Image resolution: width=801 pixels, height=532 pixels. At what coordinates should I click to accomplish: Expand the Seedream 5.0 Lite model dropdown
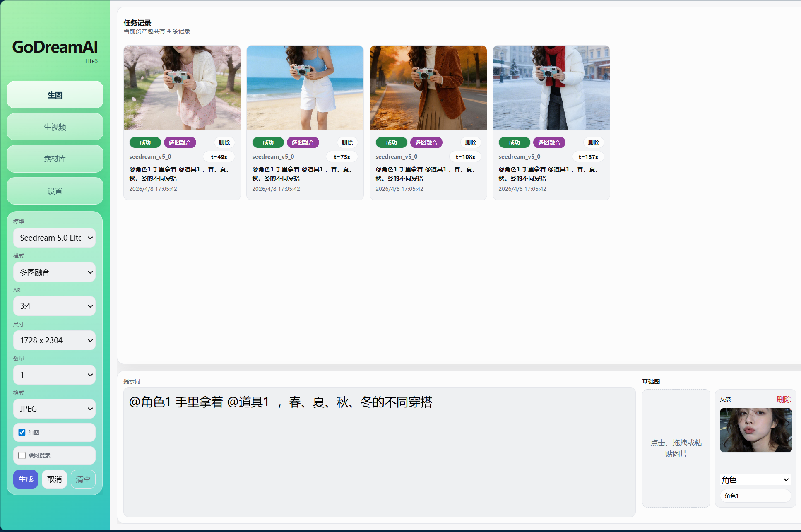coord(55,238)
